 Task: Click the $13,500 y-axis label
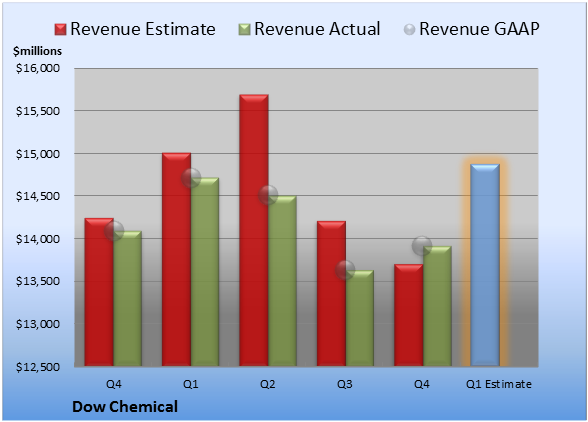tap(38, 281)
